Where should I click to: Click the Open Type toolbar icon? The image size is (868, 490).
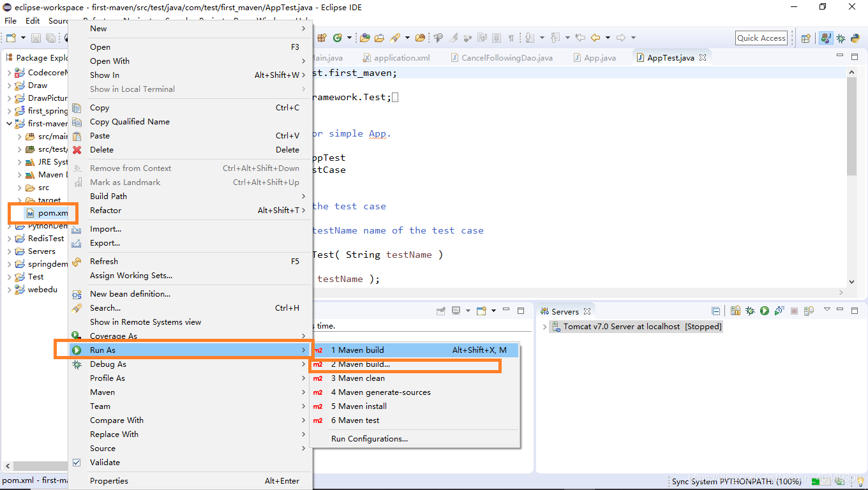[365, 38]
